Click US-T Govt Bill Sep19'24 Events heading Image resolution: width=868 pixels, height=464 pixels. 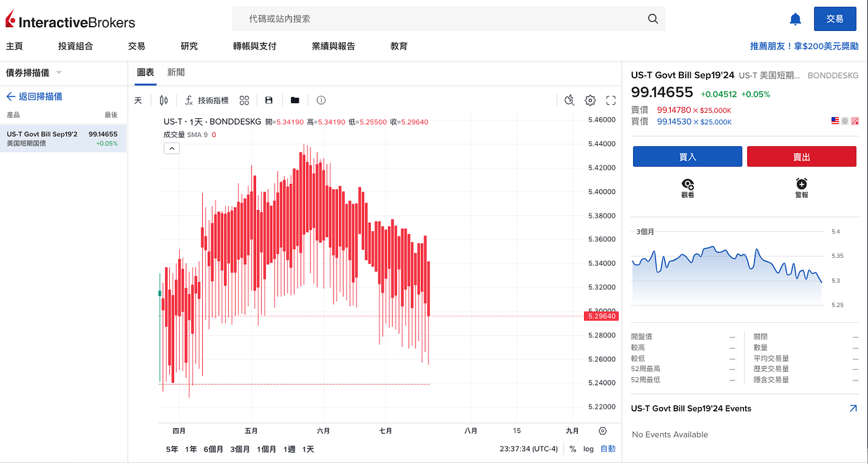(x=691, y=408)
